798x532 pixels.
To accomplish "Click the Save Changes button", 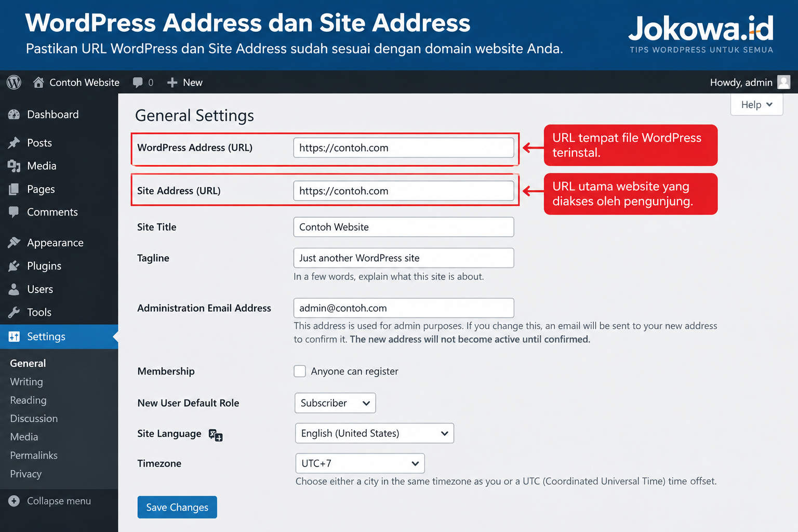I will click(177, 507).
